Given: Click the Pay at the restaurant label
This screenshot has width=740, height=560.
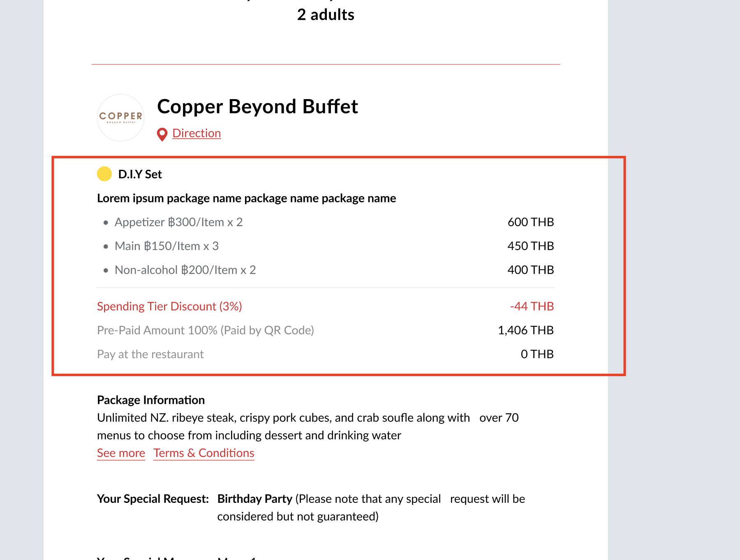Looking at the screenshot, I should (150, 354).
